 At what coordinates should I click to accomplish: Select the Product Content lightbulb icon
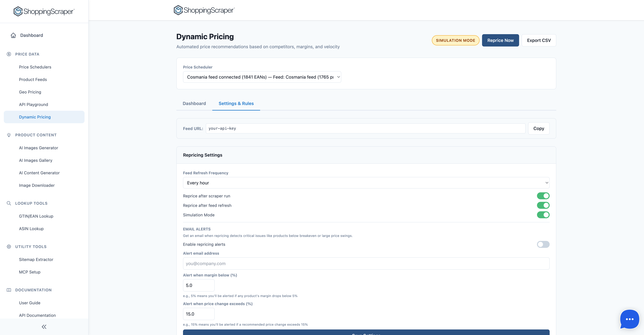point(9,135)
